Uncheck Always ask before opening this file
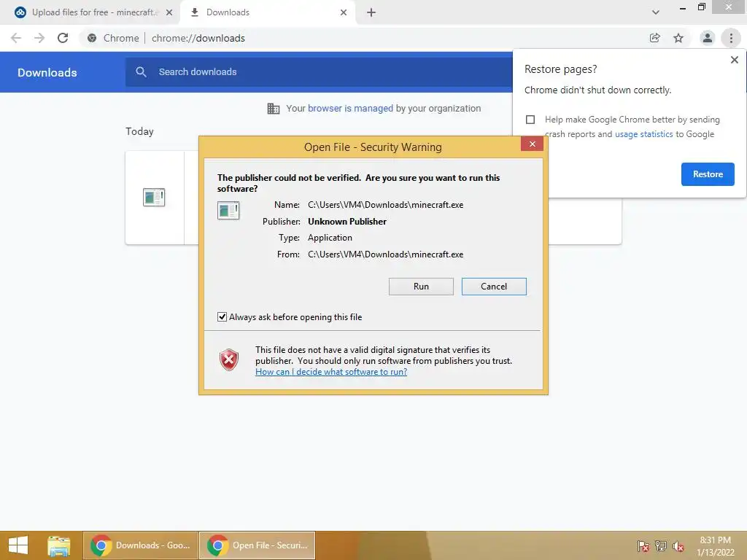Image resolution: width=747 pixels, height=560 pixels. [x=222, y=316]
